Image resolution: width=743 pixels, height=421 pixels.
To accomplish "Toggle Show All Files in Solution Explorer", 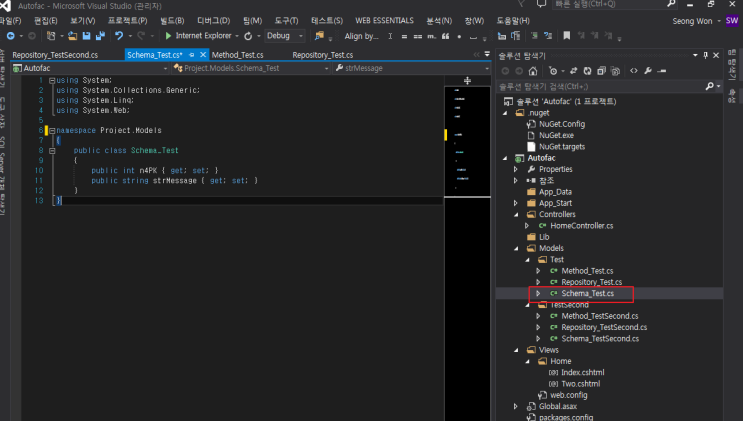I will click(616, 71).
